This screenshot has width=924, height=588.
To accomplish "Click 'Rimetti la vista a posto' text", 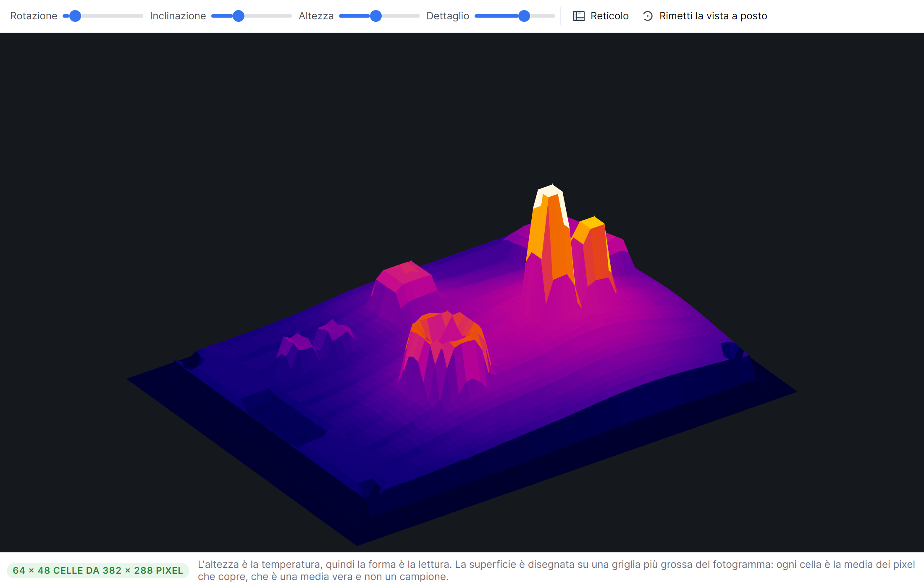I will (x=713, y=16).
